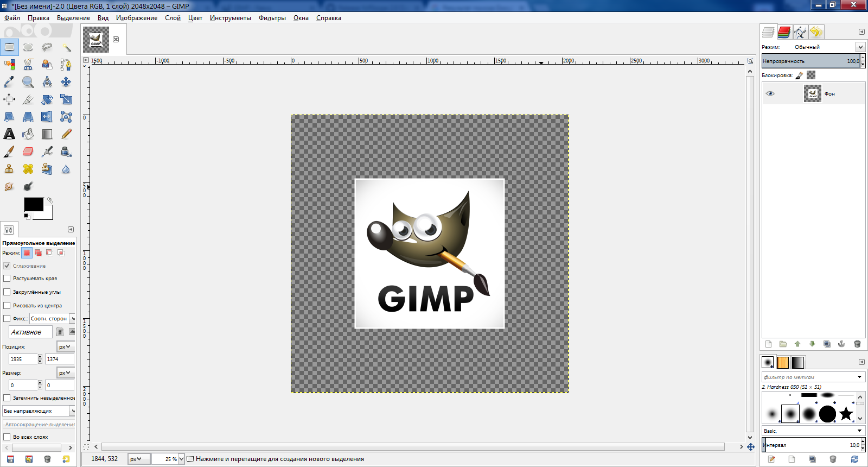Click the 'Автосокращение выделения' button

tap(39, 425)
